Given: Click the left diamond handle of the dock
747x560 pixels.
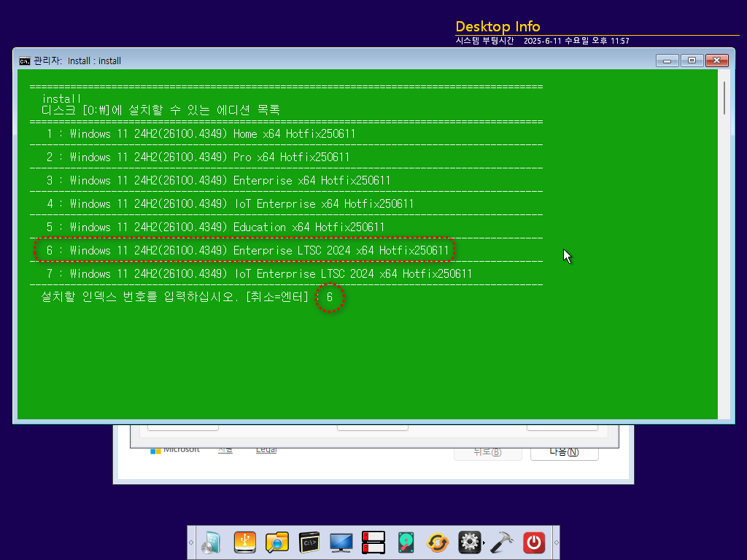Looking at the screenshot, I should click(191, 542).
